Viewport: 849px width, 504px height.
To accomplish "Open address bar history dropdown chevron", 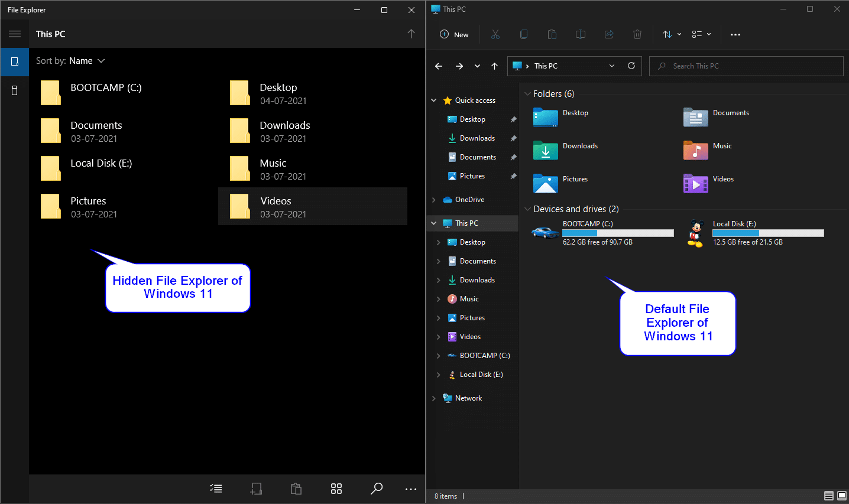I will [x=612, y=66].
